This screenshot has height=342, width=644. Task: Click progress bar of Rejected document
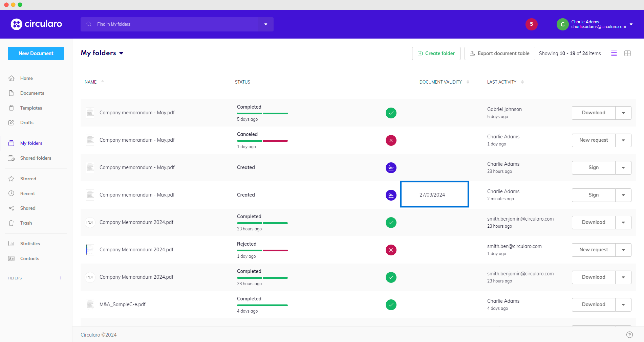click(262, 250)
